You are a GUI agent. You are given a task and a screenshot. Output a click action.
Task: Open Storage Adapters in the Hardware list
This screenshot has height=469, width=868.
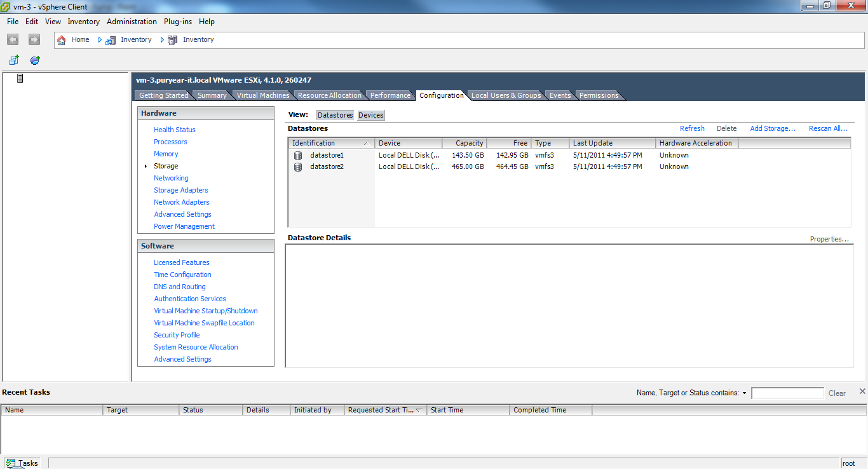(x=181, y=190)
